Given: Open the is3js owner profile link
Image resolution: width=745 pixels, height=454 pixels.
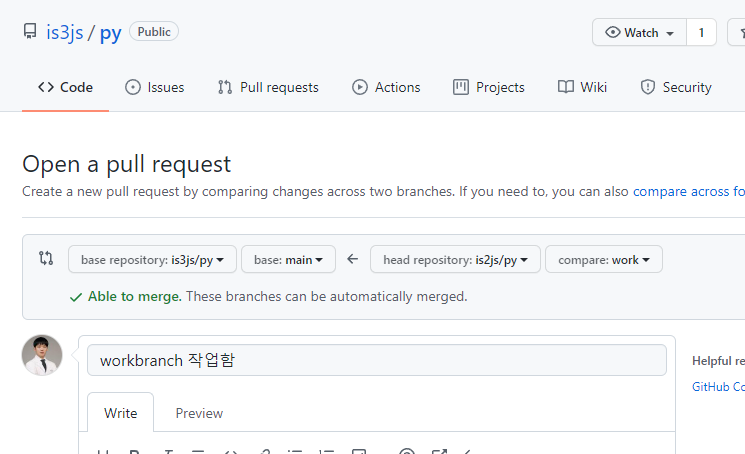Looking at the screenshot, I should (65, 32).
